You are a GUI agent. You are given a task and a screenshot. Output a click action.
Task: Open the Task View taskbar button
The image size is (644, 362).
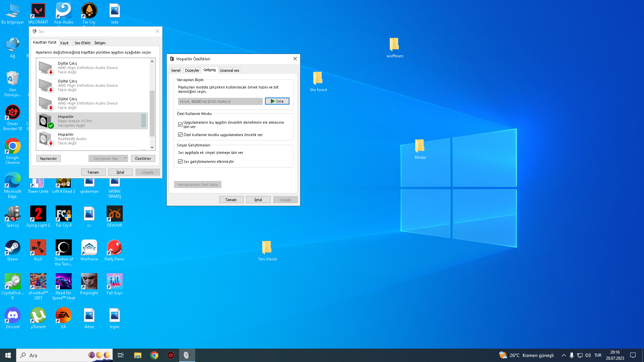(121, 355)
